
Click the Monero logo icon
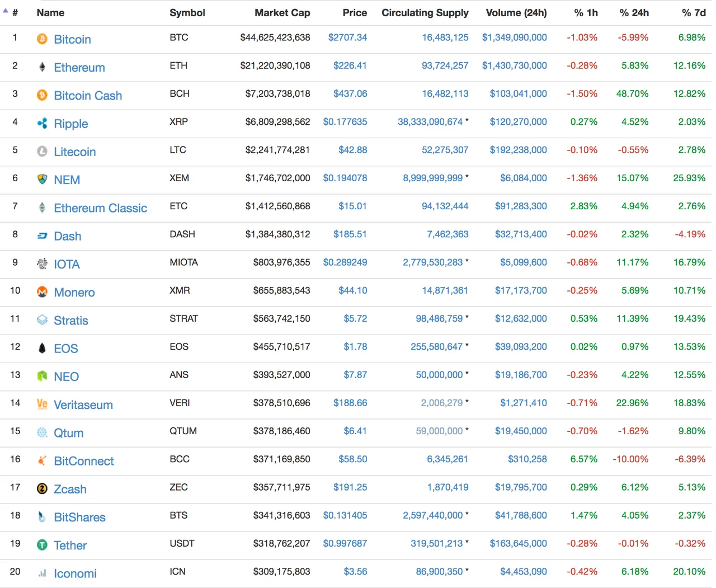(42, 292)
